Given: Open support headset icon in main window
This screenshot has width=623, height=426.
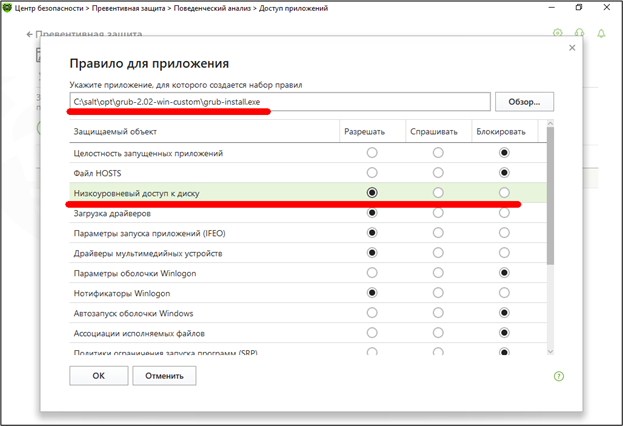Looking at the screenshot, I should tap(580, 33).
